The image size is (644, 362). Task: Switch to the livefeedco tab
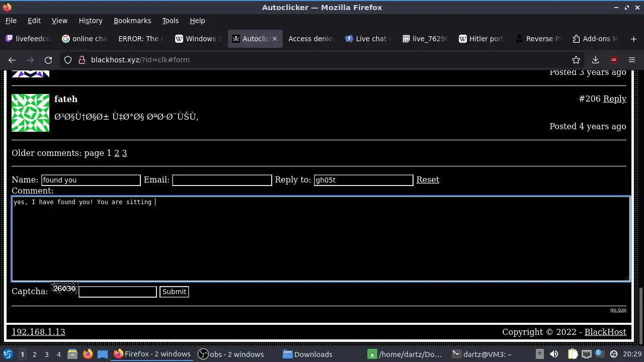coord(28,39)
